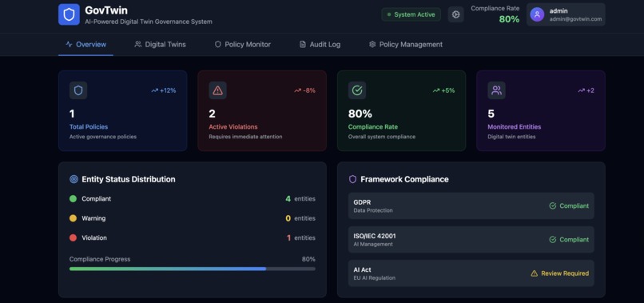Screen dimensions: 644x303
Task: Click the green Compliant status dot
Action: tap(73, 198)
